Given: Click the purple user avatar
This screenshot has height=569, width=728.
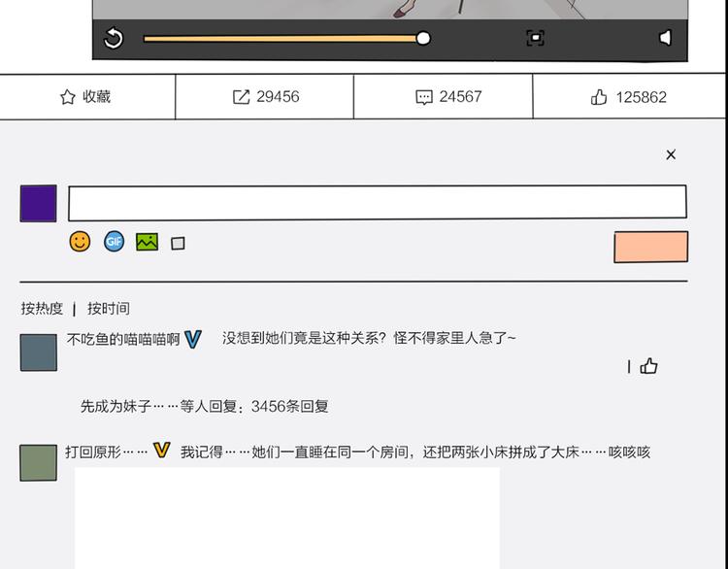Looking at the screenshot, I should [39, 204].
